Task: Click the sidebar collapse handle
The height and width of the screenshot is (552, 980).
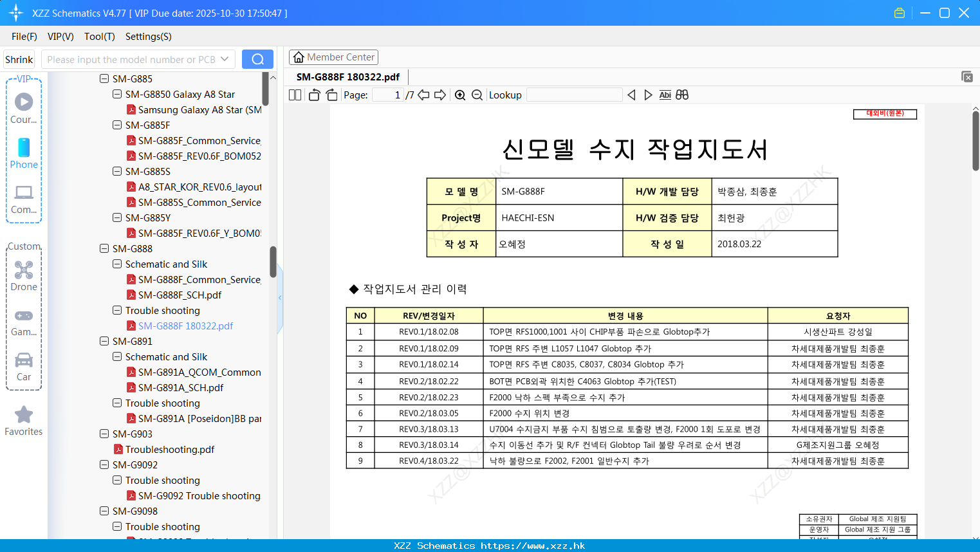Action: (280, 298)
